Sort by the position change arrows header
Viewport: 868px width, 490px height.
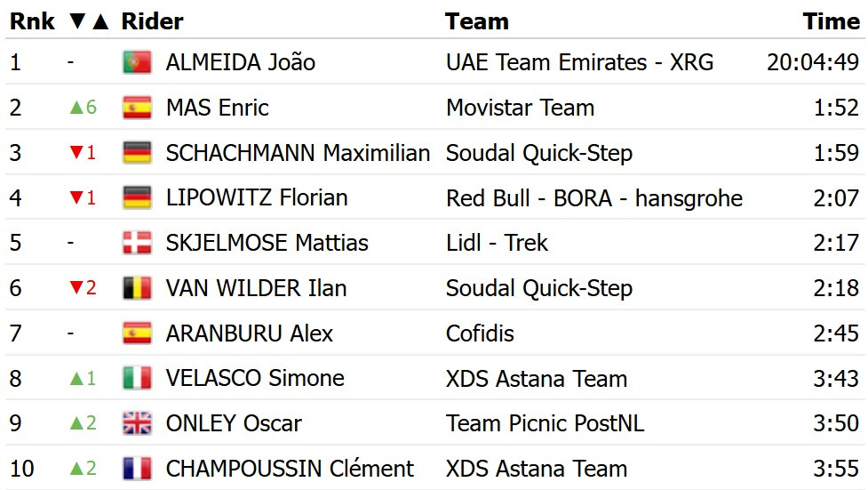click(89, 21)
